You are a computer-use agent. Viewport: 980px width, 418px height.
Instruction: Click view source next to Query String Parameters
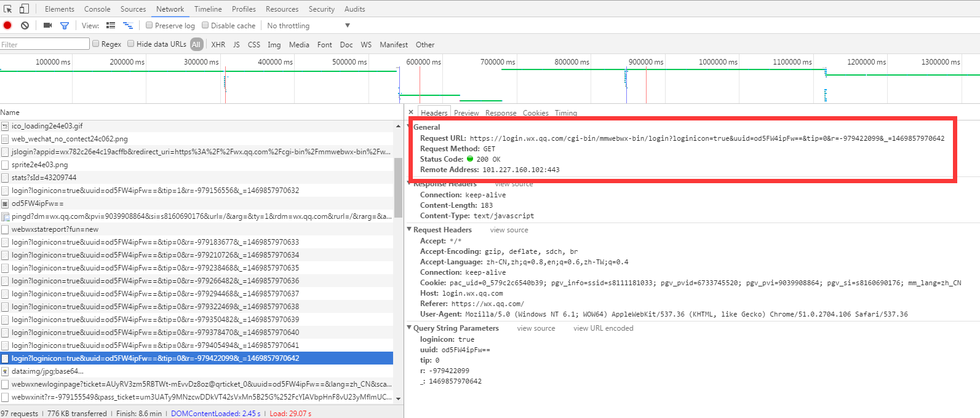536,328
